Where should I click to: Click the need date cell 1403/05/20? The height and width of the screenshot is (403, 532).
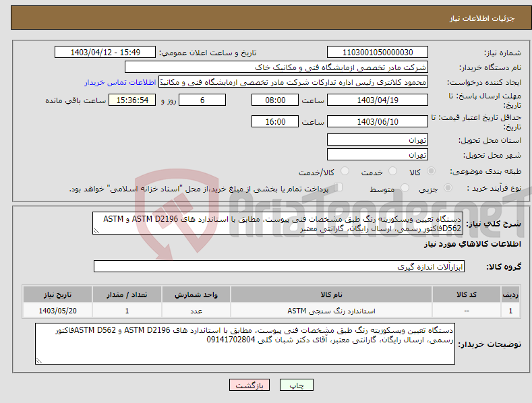point(58,311)
